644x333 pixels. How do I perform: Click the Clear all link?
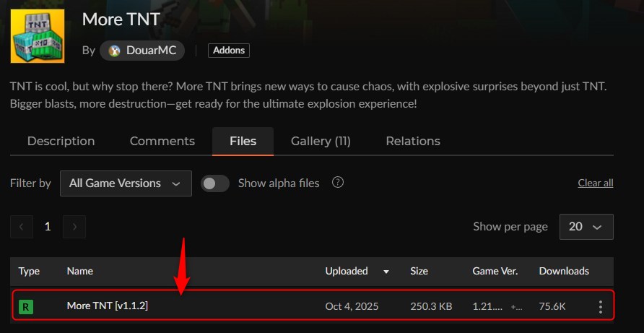pos(596,183)
